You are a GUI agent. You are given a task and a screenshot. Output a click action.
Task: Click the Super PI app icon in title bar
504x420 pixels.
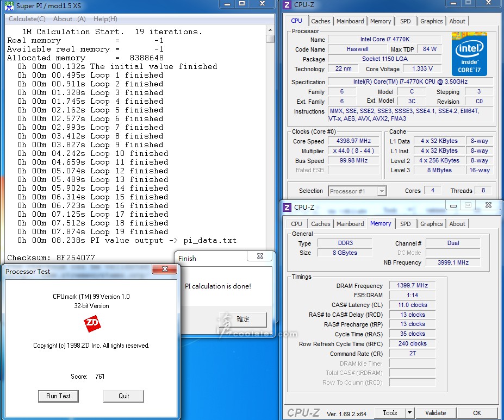coord(9,6)
